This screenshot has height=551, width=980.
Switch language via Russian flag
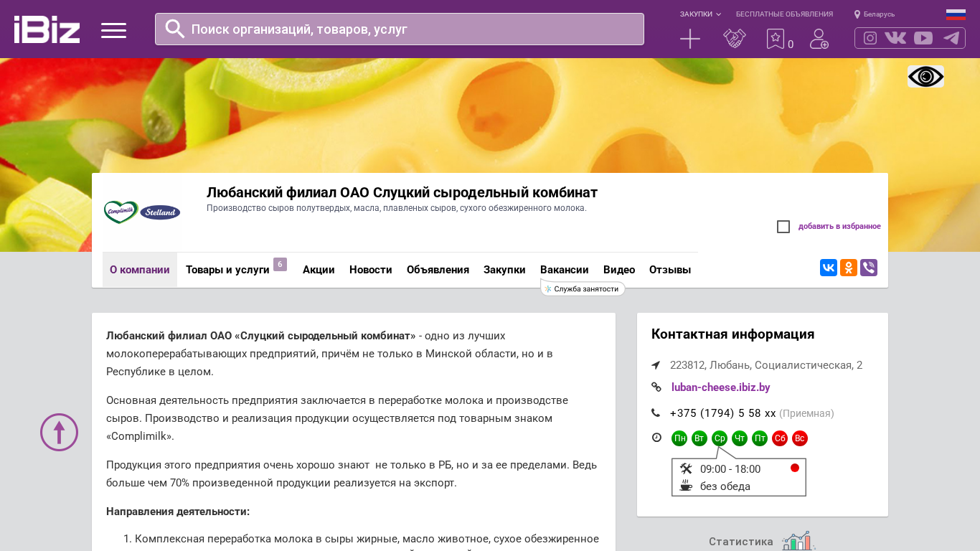pos(956,14)
